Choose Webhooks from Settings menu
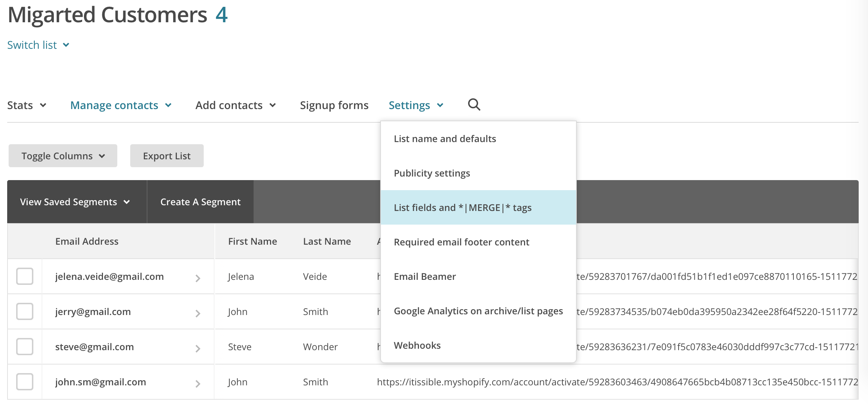 (x=417, y=345)
